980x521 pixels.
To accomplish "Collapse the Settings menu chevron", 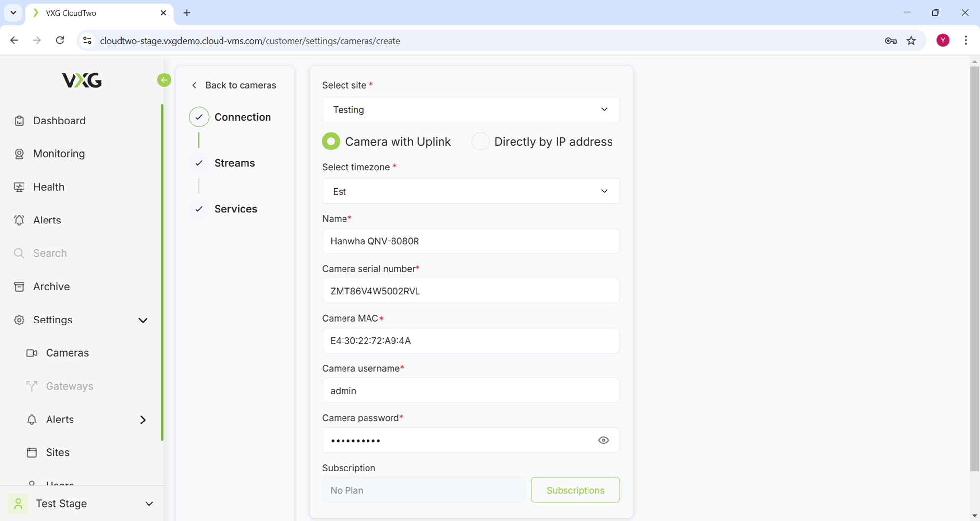I will coord(143,320).
